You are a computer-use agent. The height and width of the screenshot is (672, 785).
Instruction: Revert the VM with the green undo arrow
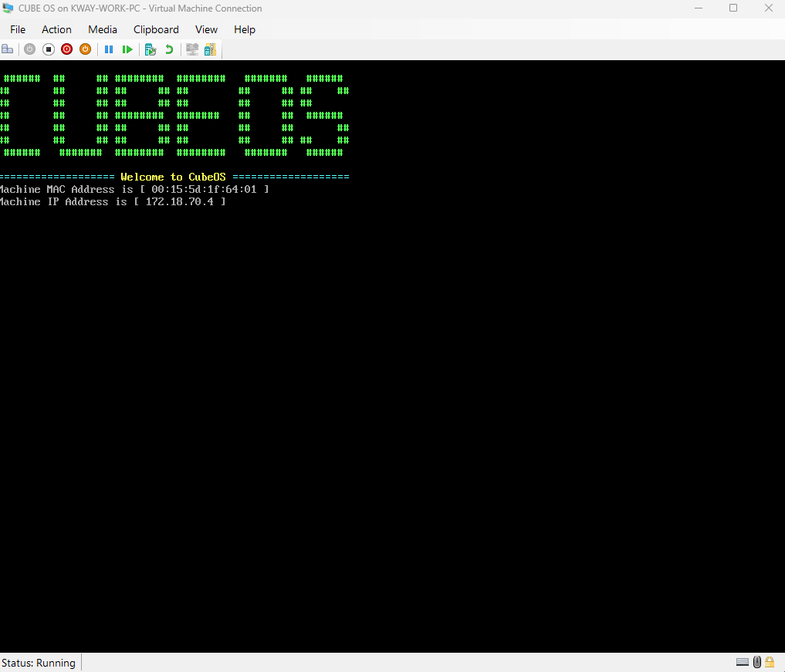pos(169,49)
